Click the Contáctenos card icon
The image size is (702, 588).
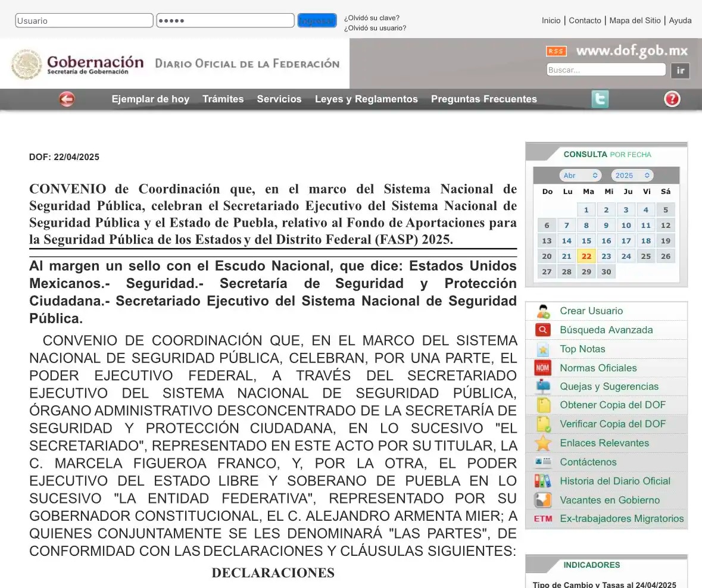tap(543, 462)
